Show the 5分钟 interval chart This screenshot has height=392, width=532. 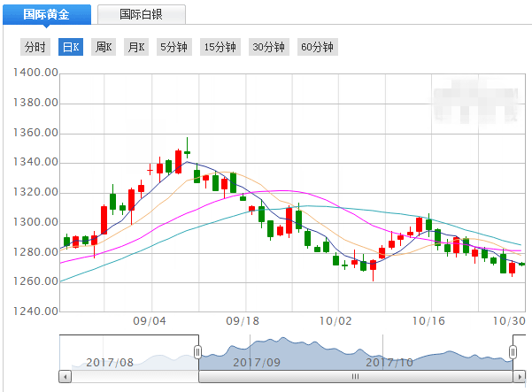click(173, 47)
